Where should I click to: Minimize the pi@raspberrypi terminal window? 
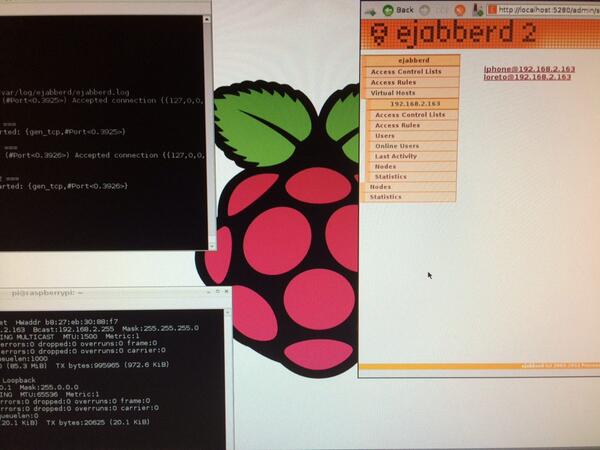point(208,292)
